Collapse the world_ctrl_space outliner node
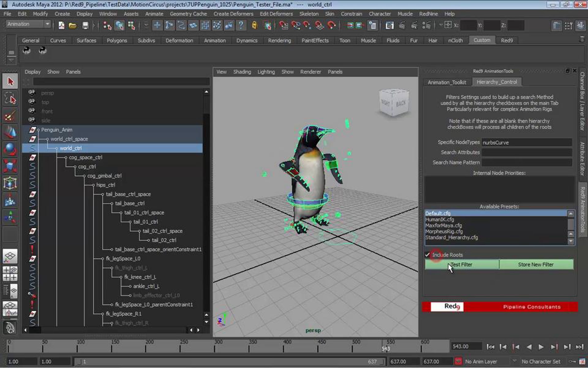The height and width of the screenshot is (368, 588). (x=48, y=139)
